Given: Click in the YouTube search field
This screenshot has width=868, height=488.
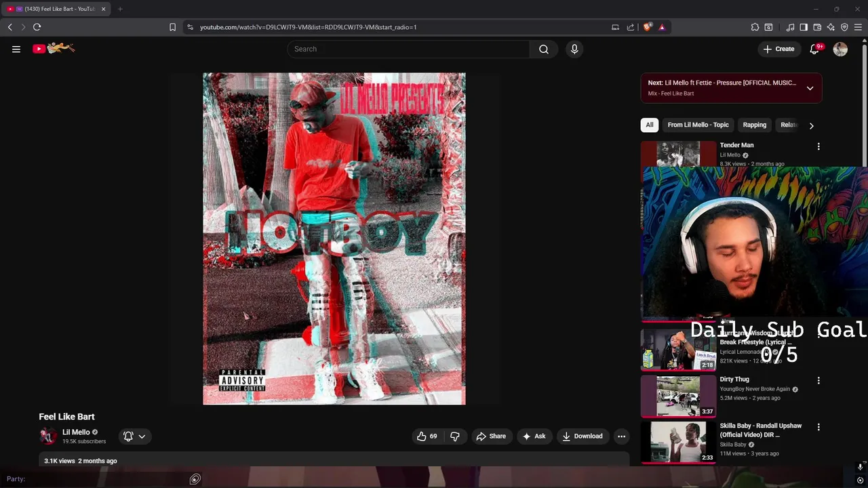Looking at the screenshot, I should tap(408, 49).
